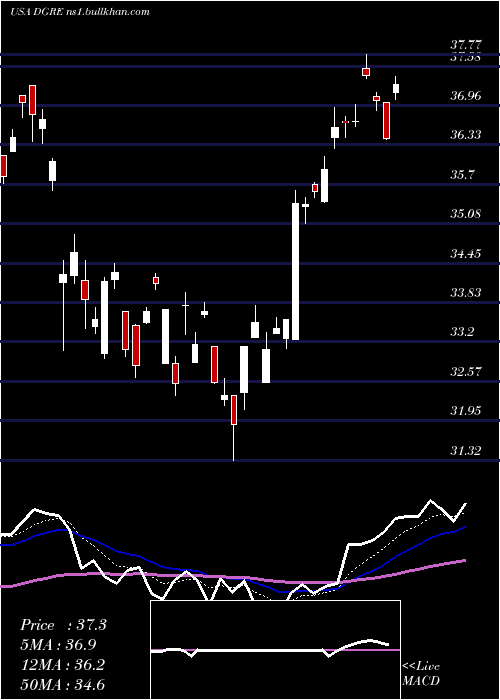
Task: Click the red candle at the 37.77 high
Action: pos(366,71)
